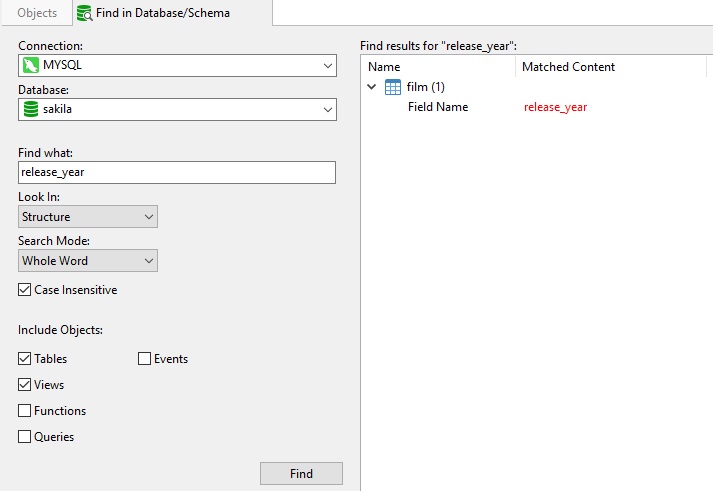Viewport: 713px width, 491px height.
Task: Click the MySQL connection icon
Action: [30, 65]
